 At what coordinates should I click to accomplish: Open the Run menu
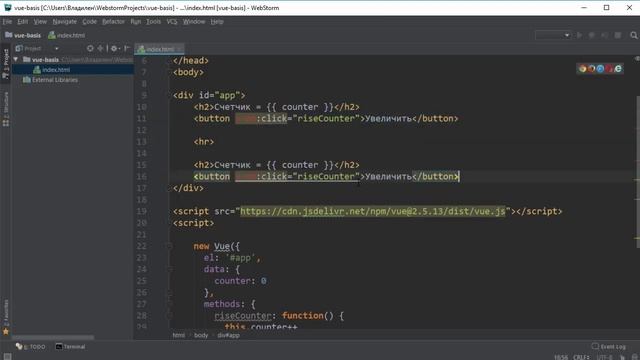(136, 22)
